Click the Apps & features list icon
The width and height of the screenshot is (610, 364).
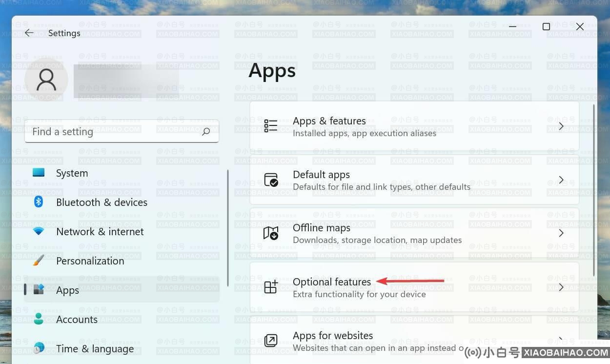[271, 126]
